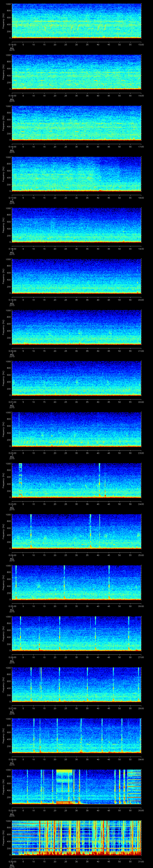153x868 pixels.
Task: Select the spectrogram plot beginning at 0:25:00
Action: 76,583
